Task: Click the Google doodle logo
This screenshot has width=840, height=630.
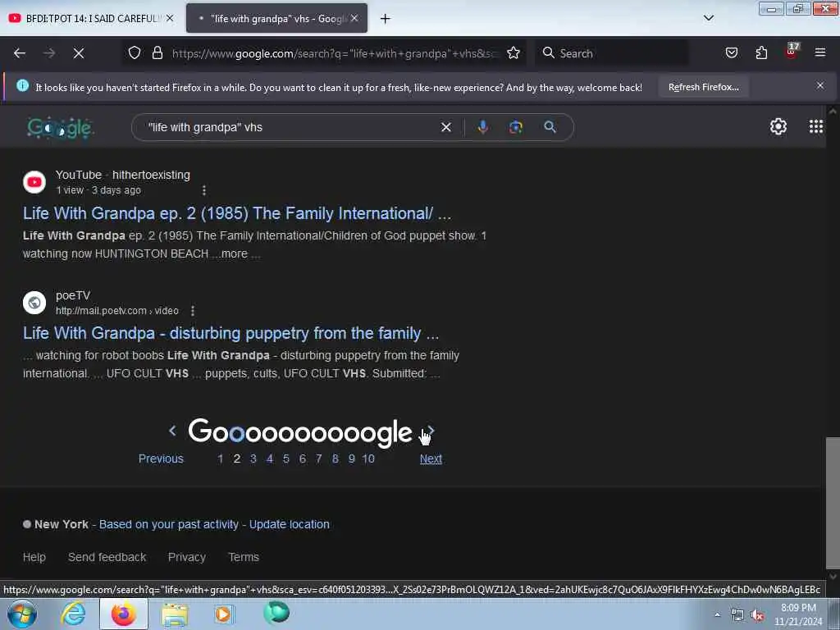Action: [x=60, y=128]
